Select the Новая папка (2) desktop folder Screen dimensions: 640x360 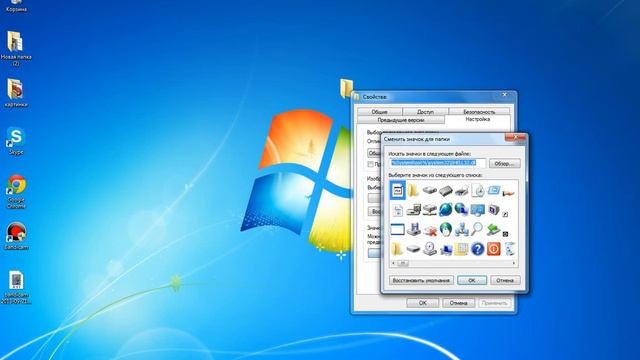coord(16,48)
